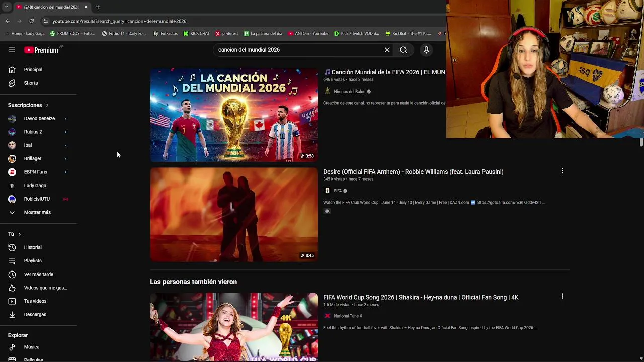The image size is (644, 362).
Task: Open options menu for Desire video
Action: point(562,171)
